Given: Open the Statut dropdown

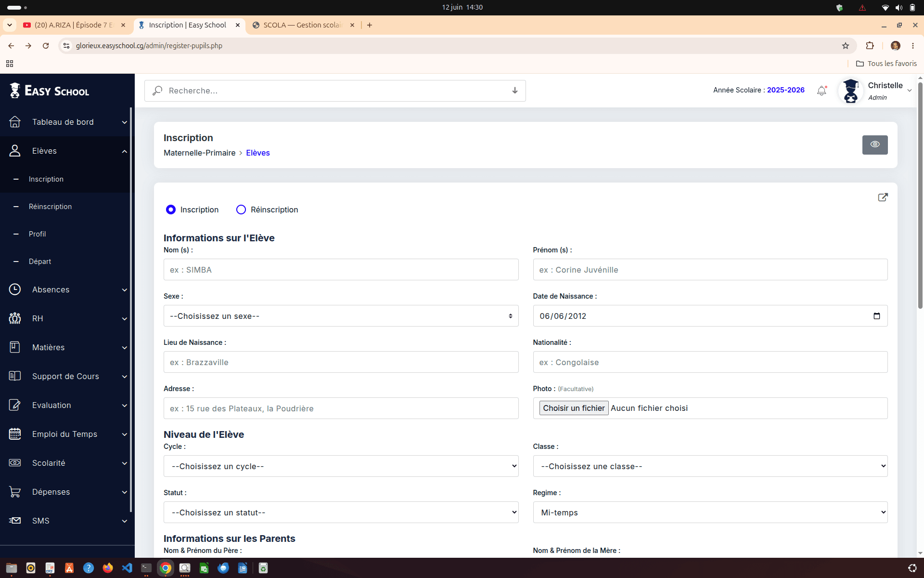Looking at the screenshot, I should tap(341, 512).
